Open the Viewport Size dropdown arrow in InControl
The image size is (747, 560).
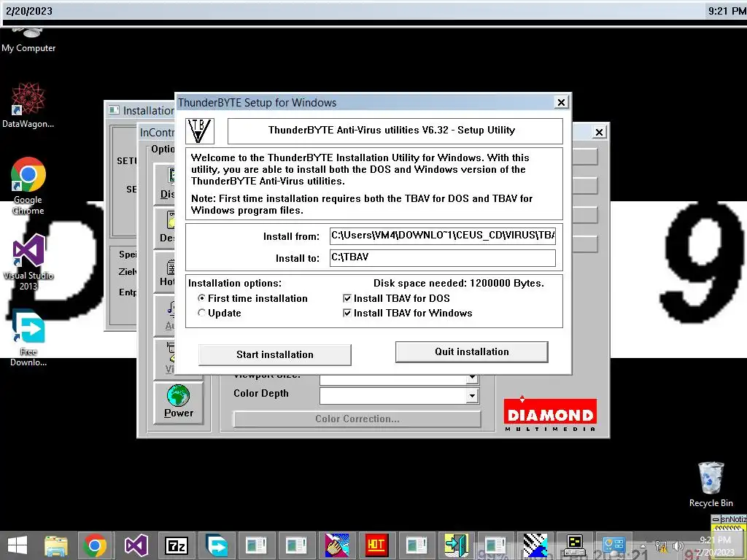[x=472, y=379]
